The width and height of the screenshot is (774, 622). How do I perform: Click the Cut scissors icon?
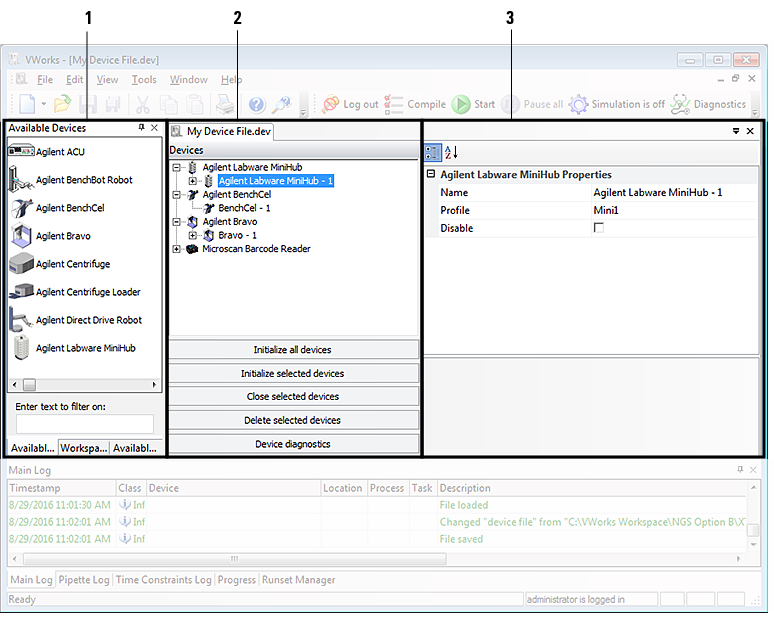tap(143, 104)
